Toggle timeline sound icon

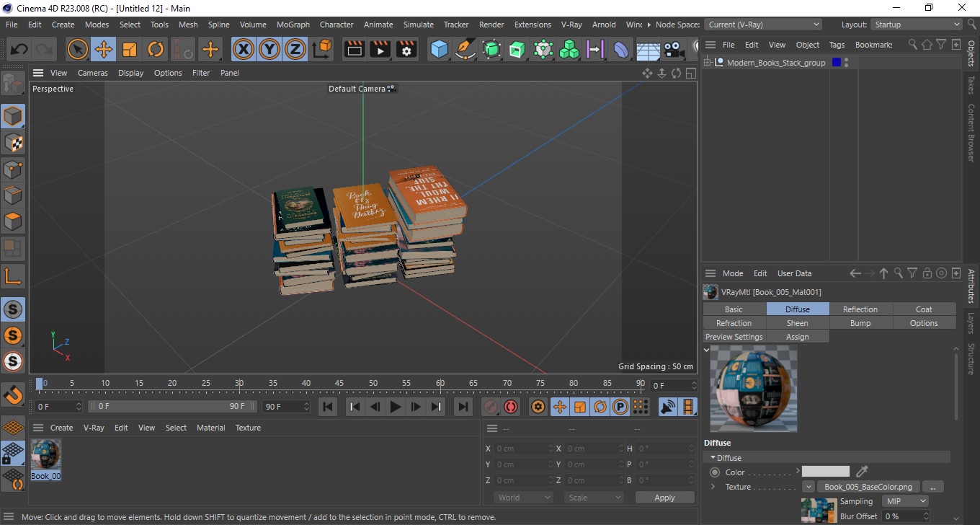(668, 407)
